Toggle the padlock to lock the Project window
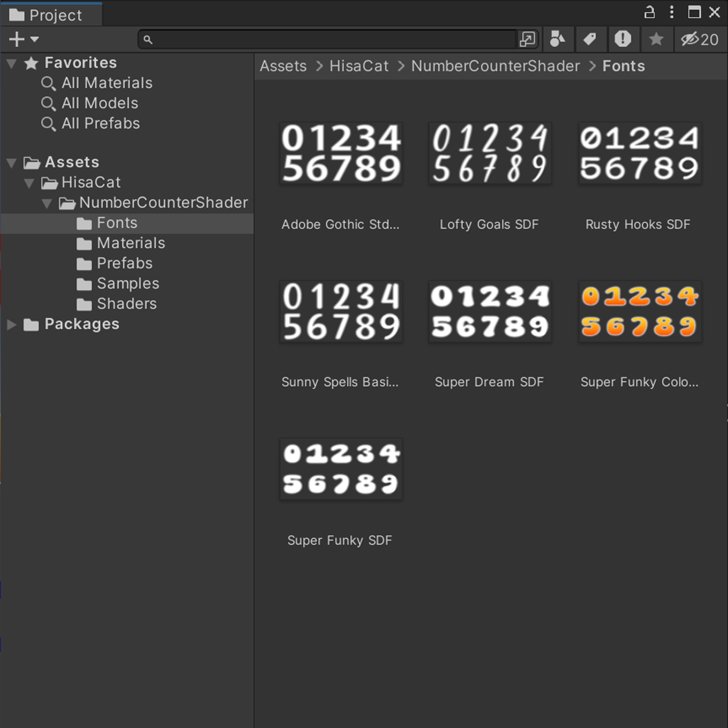Image resolution: width=728 pixels, height=728 pixels. coord(649,12)
